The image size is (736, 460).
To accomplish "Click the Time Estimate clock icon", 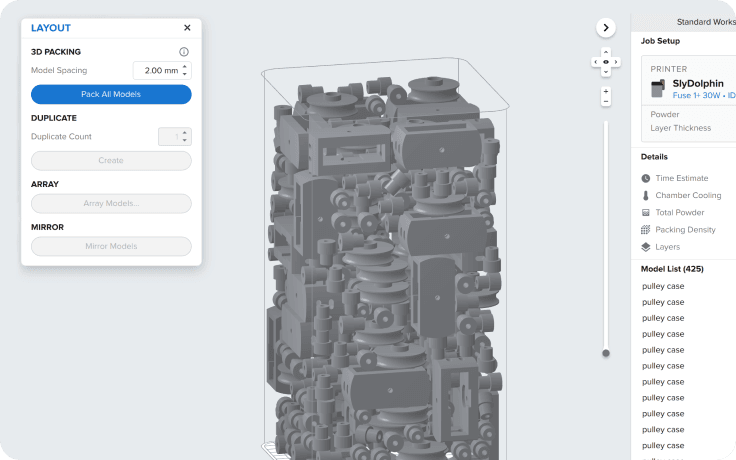I will click(x=646, y=178).
